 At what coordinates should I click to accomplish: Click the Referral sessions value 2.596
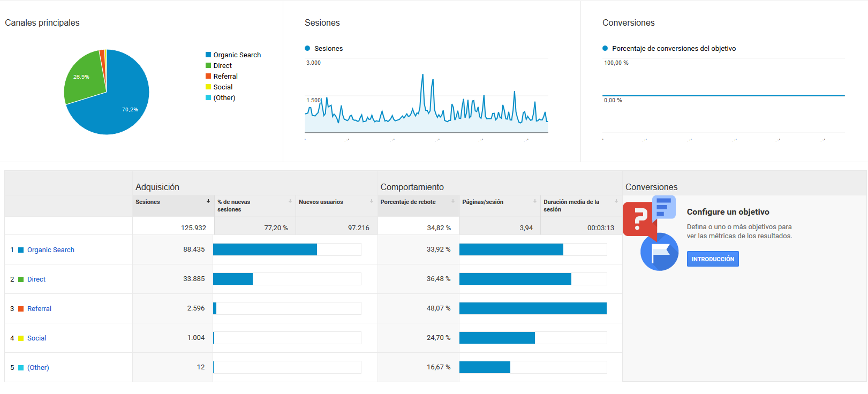[x=196, y=308]
